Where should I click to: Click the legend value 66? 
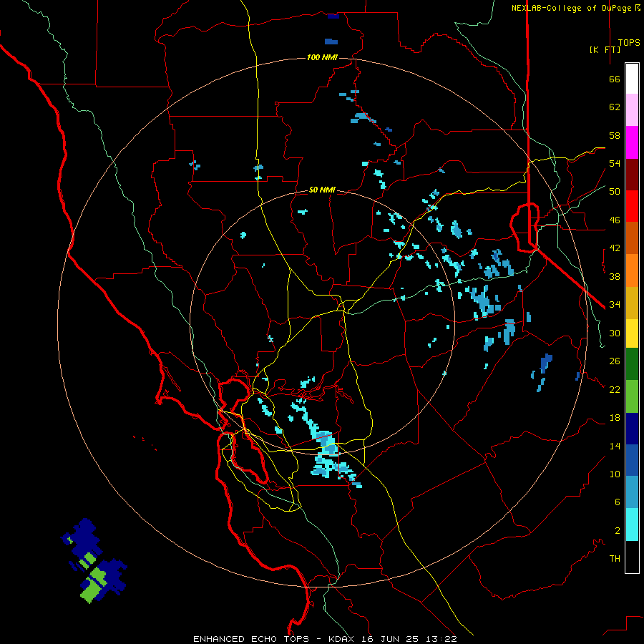[x=615, y=79]
